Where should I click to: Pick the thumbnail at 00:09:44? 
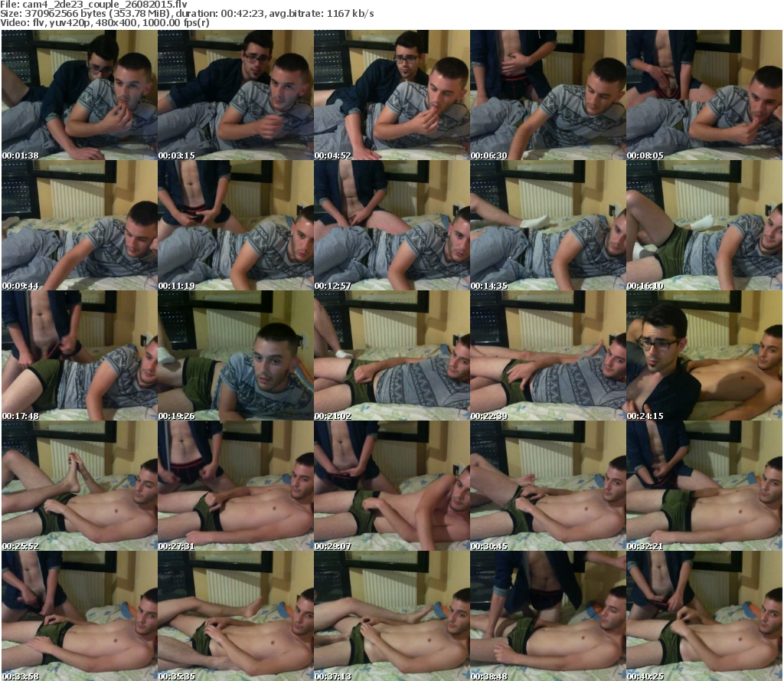click(80, 225)
